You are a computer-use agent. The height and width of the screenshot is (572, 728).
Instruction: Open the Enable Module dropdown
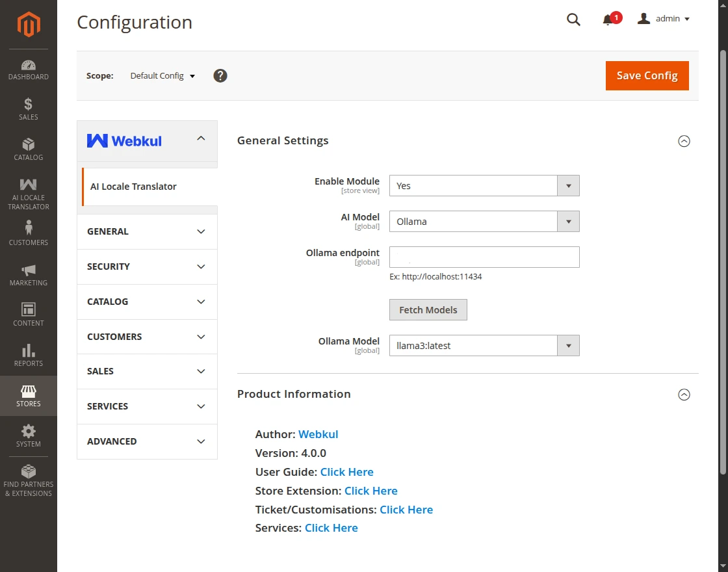coord(484,186)
